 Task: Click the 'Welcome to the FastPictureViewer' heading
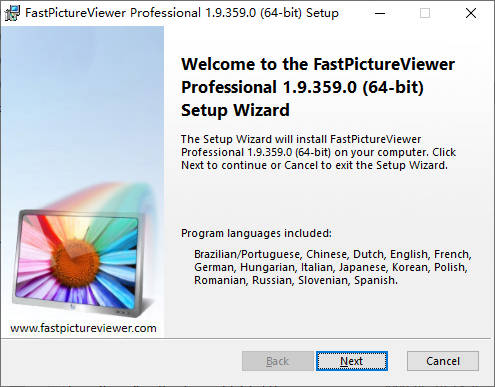coord(318,87)
